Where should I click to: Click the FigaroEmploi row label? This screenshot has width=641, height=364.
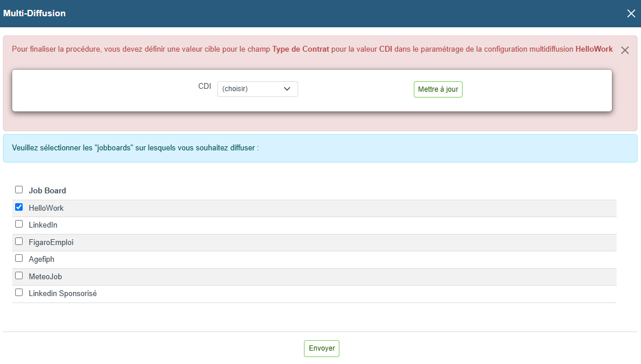tap(51, 242)
